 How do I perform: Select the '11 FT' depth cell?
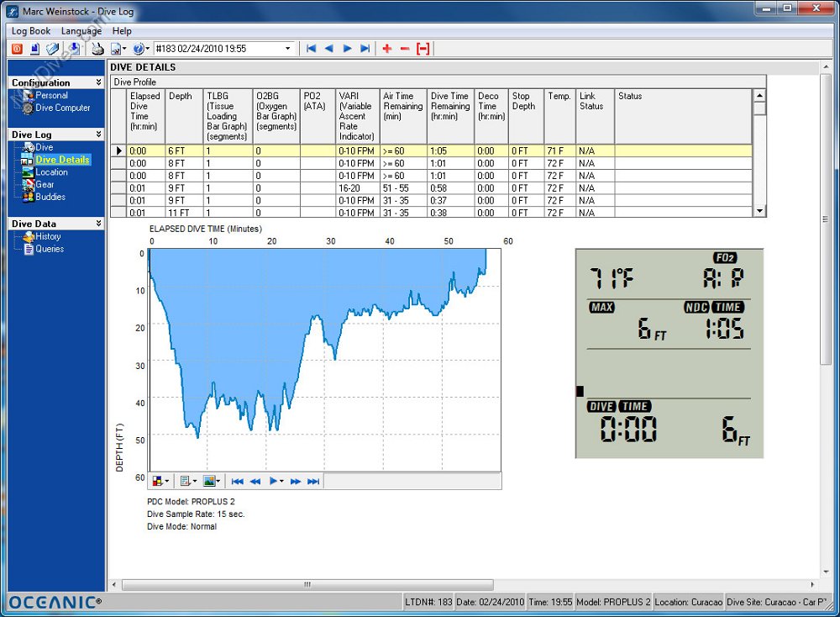pos(184,213)
